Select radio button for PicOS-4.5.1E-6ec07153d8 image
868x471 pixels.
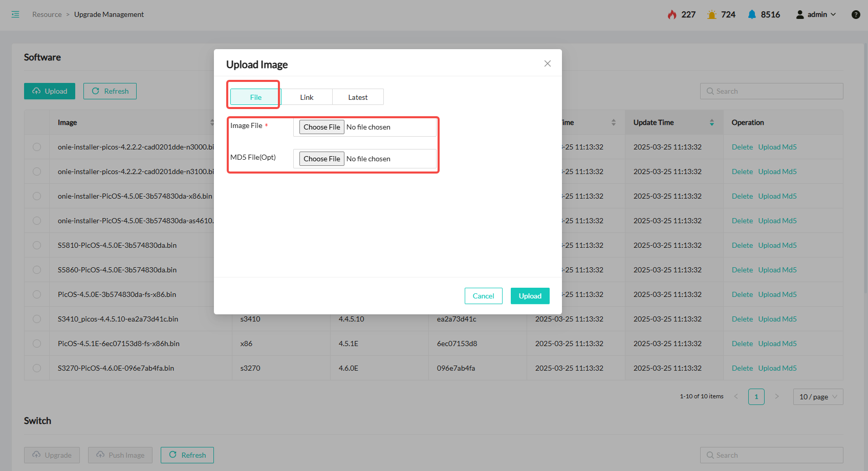point(37,344)
